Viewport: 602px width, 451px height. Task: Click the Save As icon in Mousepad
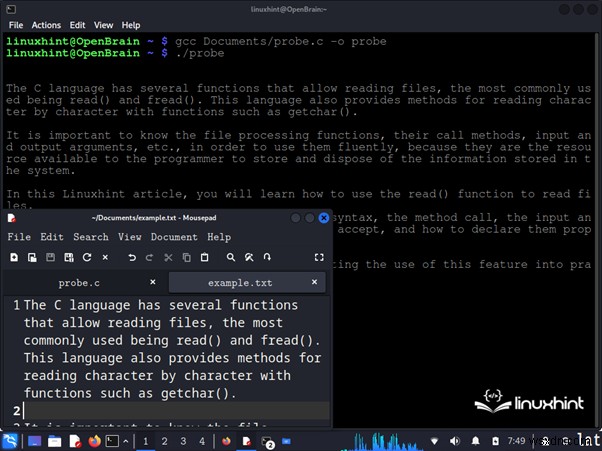click(69, 257)
